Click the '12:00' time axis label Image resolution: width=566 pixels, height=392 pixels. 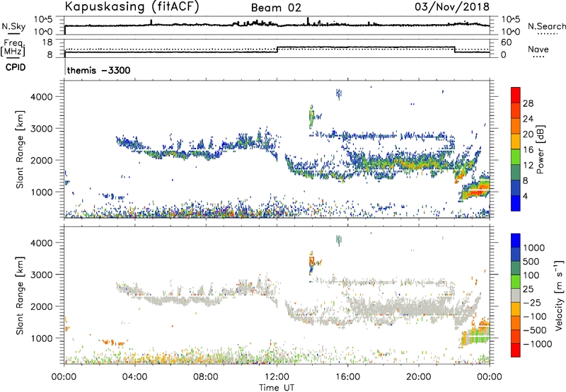point(277,377)
